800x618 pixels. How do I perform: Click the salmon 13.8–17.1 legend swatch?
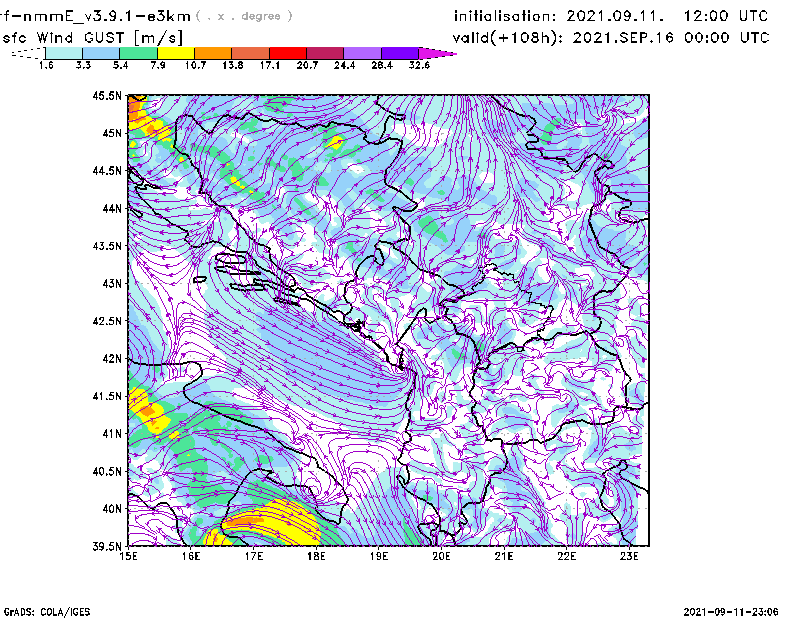point(251,53)
